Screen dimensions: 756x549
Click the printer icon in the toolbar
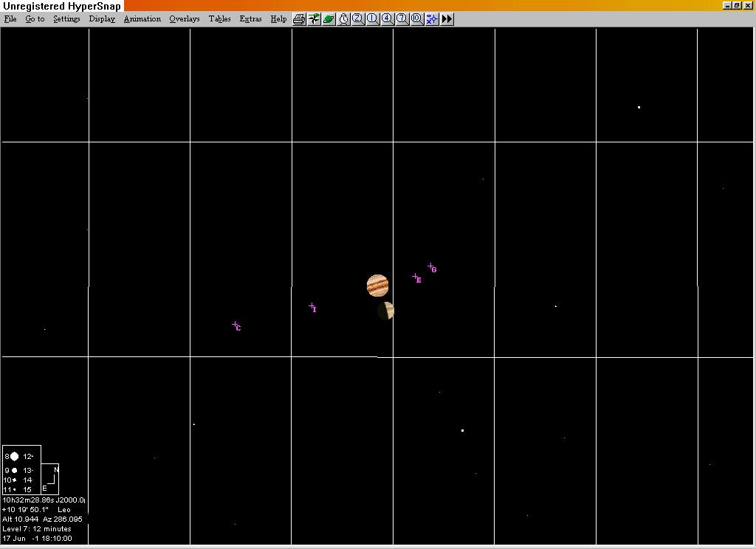(x=299, y=19)
